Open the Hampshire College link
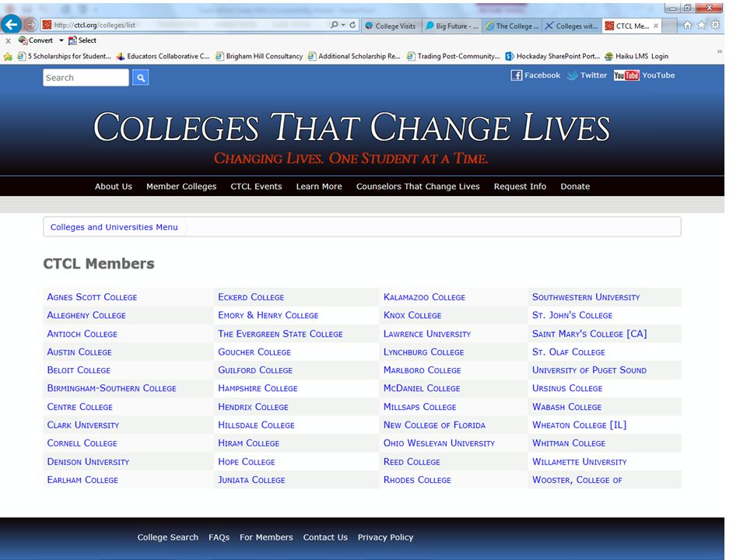 258,388
